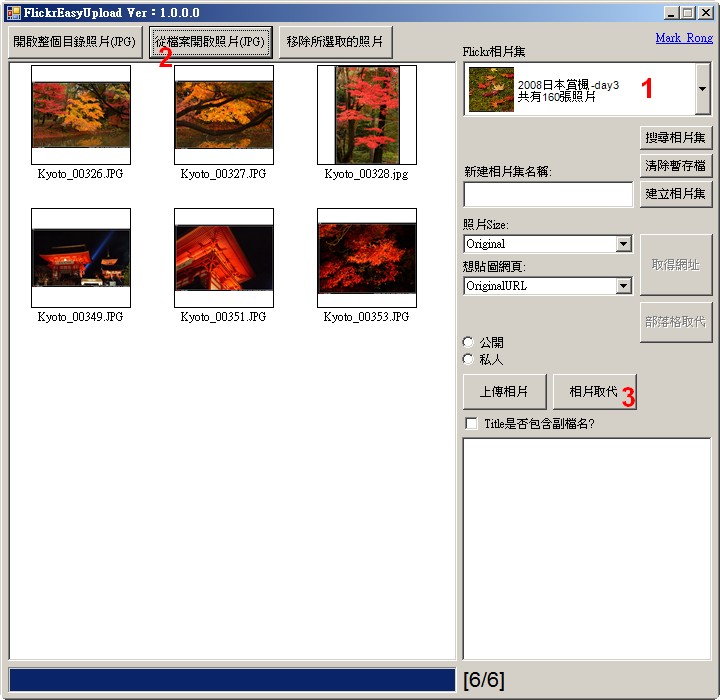The height and width of the screenshot is (700, 720).
Task: Click filename label Kyoto_00326.JPG
Action: [x=80, y=174]
